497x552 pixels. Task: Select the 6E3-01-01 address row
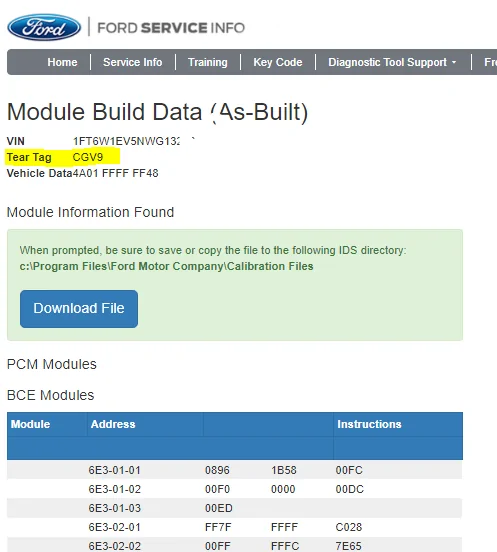[234, 470]
